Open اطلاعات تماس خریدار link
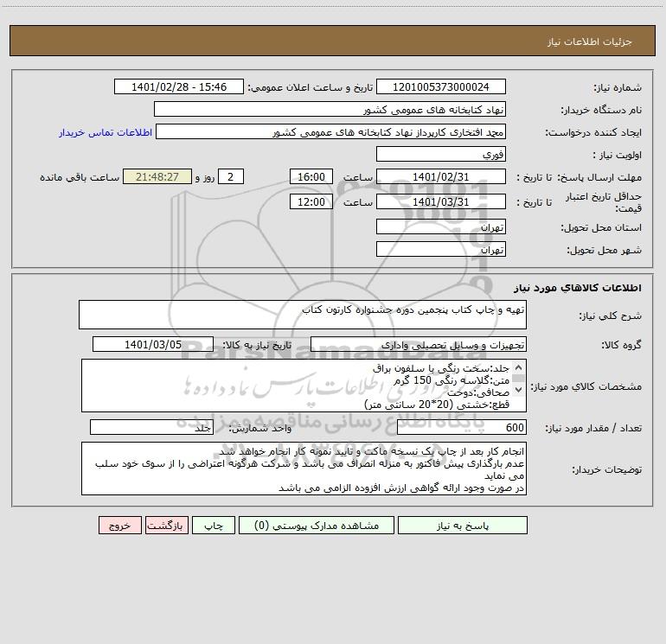The image size is (666, 644). click(x=106, y=132)
